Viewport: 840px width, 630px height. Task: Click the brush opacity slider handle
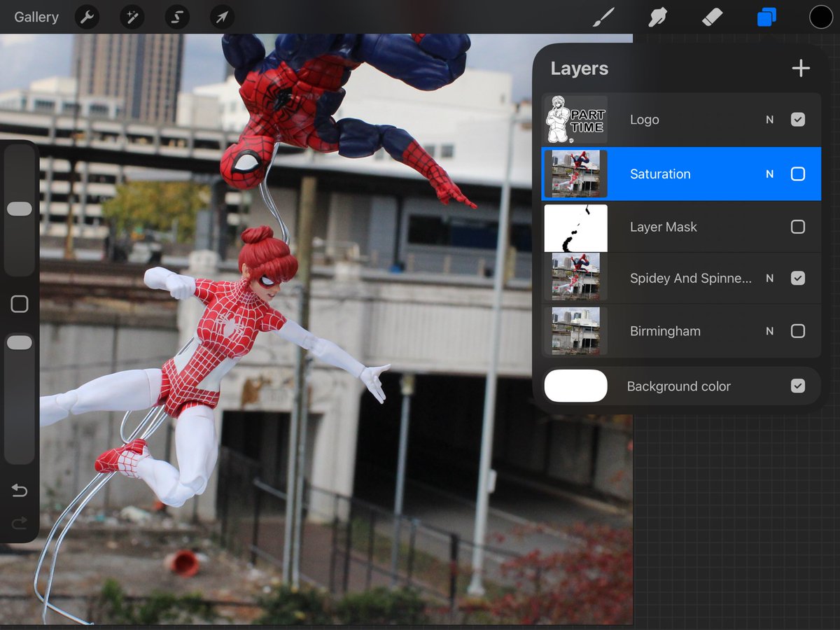tap(20, 342)
